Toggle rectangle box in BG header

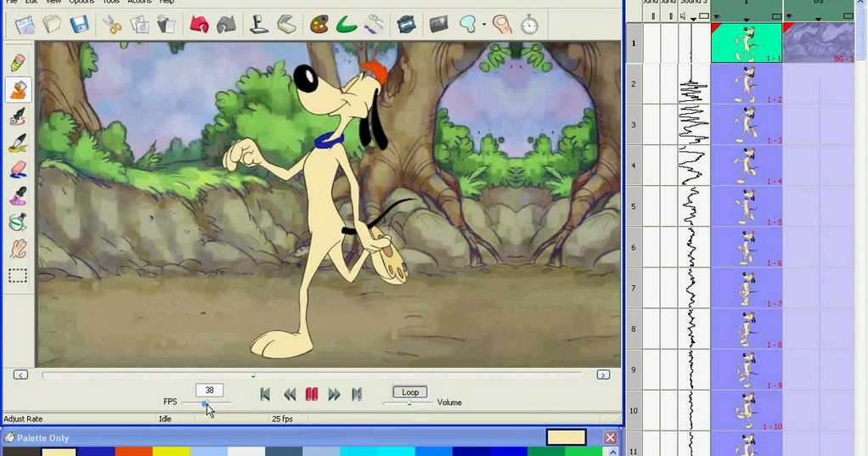point(848,17)
